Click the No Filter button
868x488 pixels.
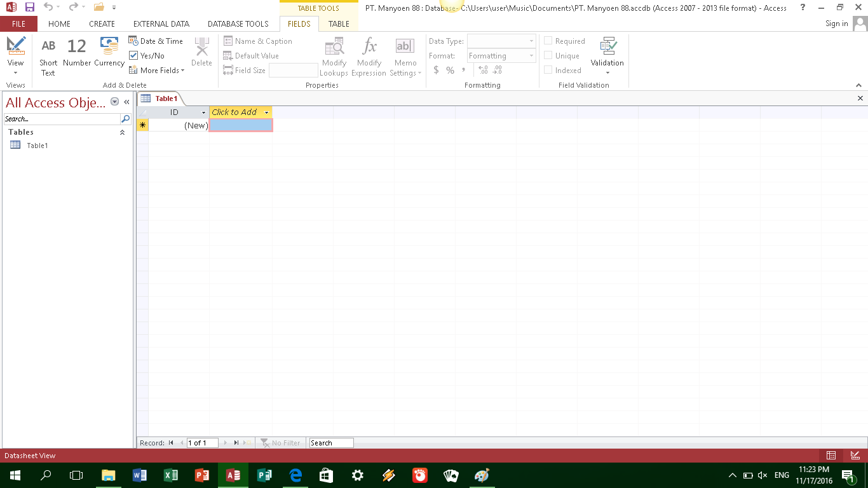coord(280,443)
